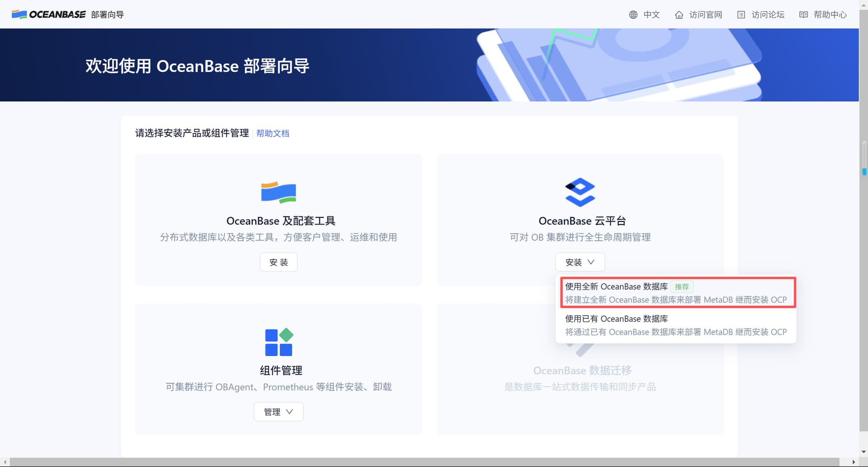Image resolution: width=868 pixels, height=467 pixels.
Task: Click the OceanBase cloud platform layers icon
Action: (580, 192)
